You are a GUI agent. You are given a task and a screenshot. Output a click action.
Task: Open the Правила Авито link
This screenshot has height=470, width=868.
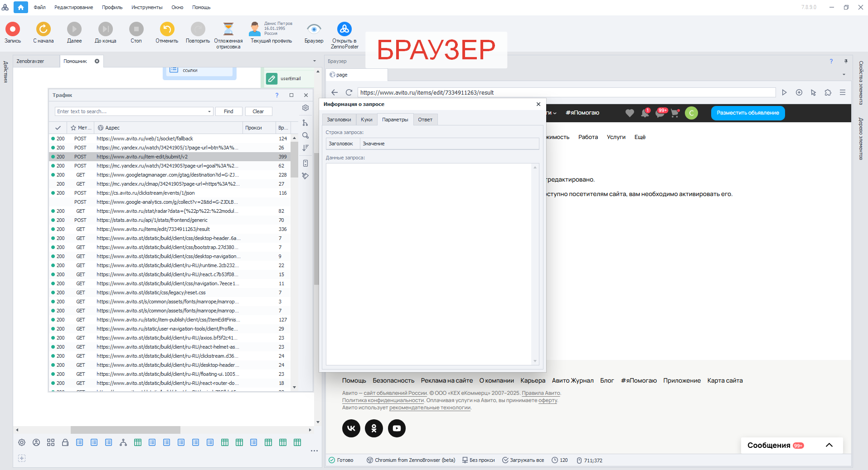click(541, 393)
